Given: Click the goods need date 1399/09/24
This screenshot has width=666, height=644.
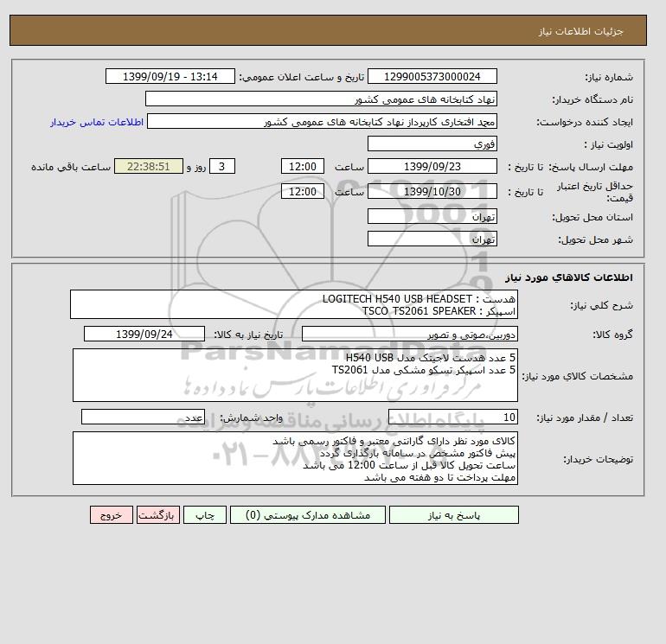Looking at the screenshot, I should coord(144,334).
